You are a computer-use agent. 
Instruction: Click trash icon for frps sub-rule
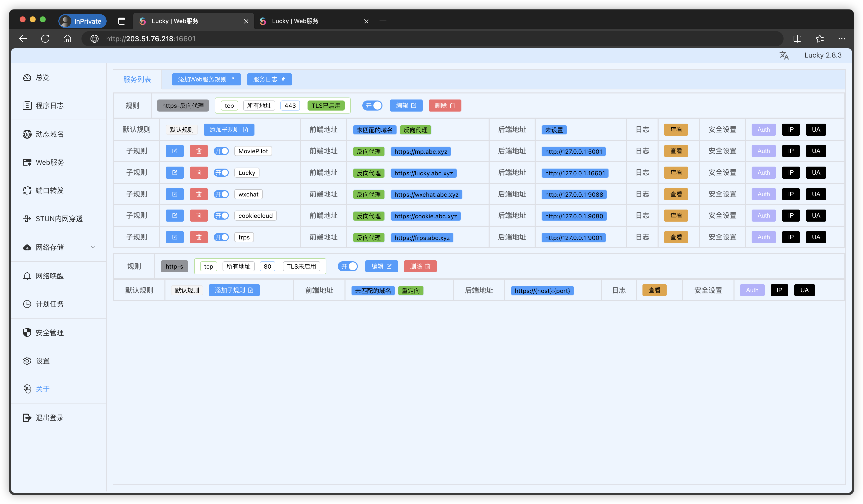click(199, 237)
